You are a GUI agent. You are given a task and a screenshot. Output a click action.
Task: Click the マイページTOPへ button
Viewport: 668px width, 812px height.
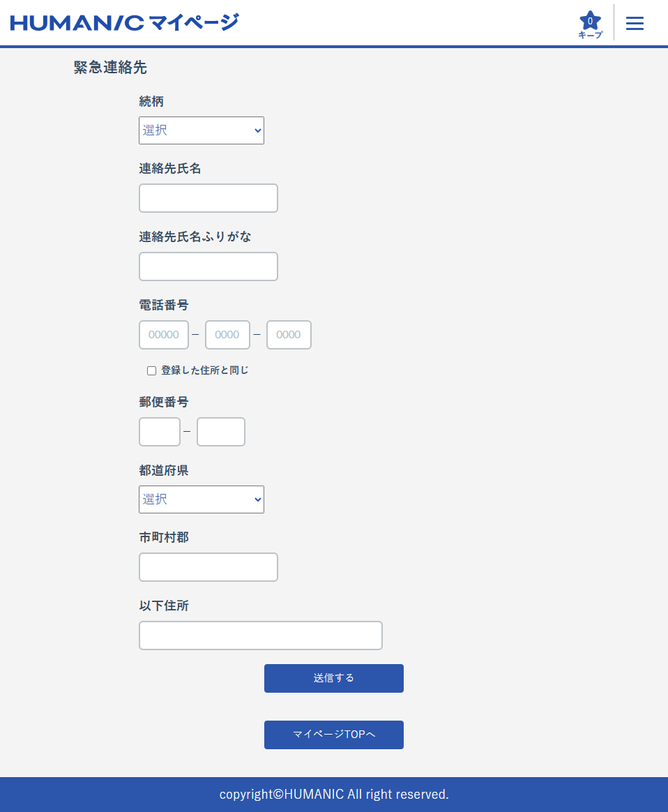[333, 735]
